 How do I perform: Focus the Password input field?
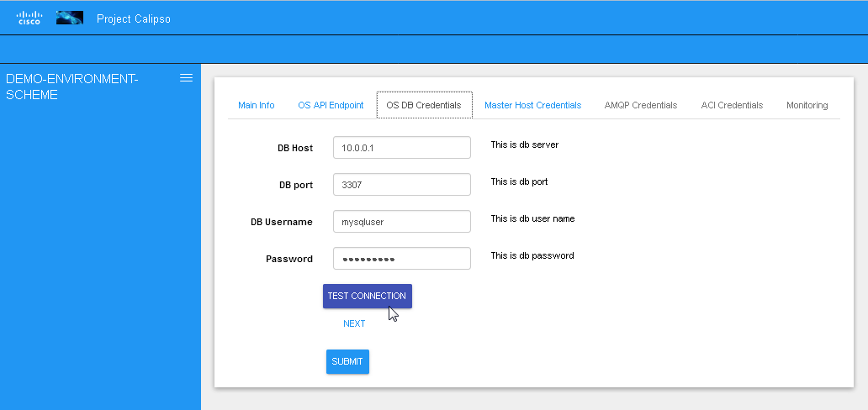(401, 259)
